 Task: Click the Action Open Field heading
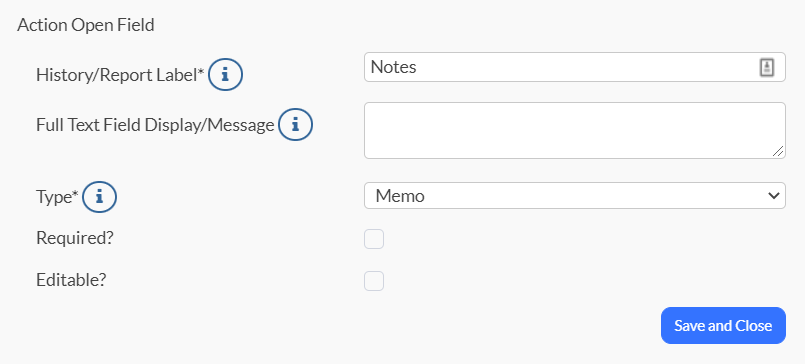86,25
